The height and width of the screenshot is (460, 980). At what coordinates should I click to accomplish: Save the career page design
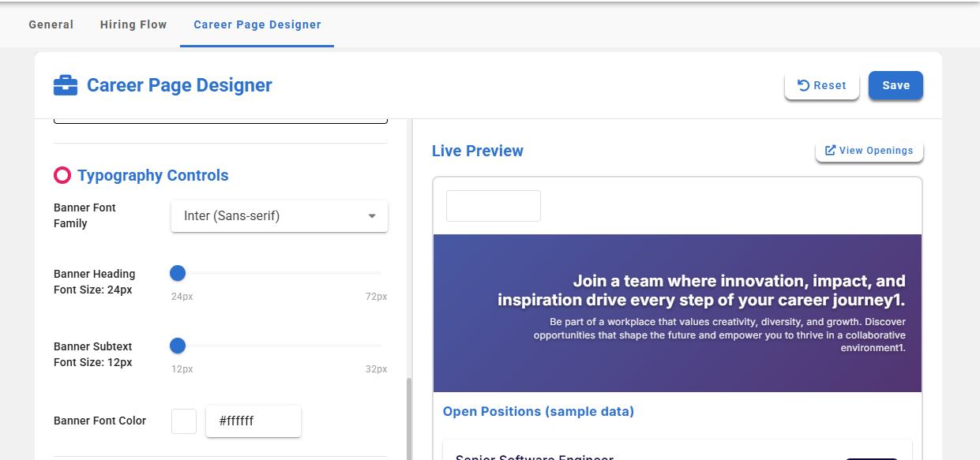pos(896,85)
